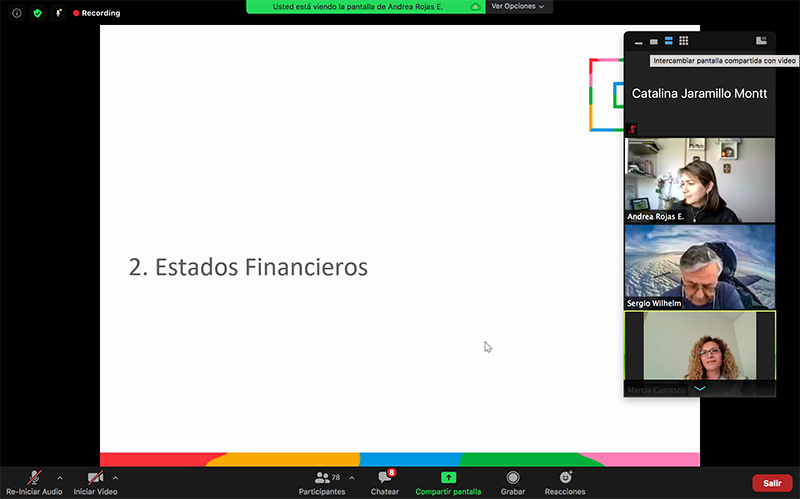Screen dimensions: 800x499
Task: Unmute microphone with Re-Iniciar Audio
Action: point(34,478)
